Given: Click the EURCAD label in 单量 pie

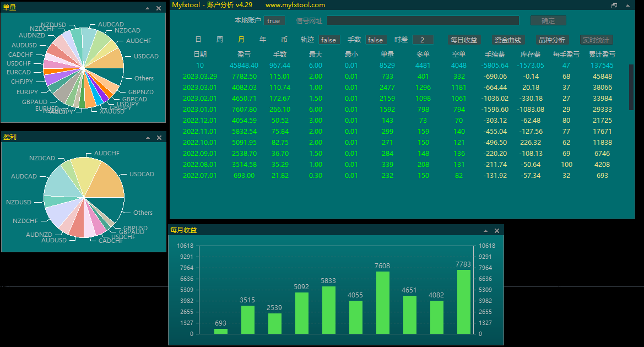Looking at the screenshot, I should (x=19, y=72).
